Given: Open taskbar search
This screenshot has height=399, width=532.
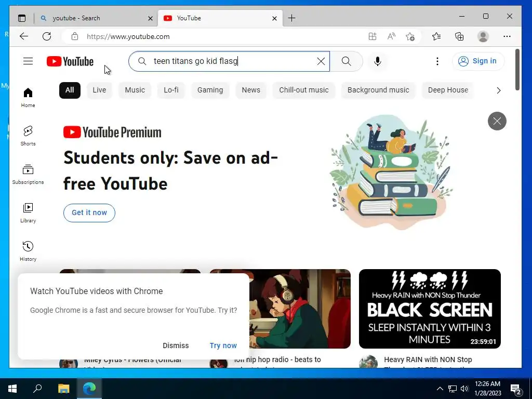Looking at the screenshot, I should (x=37, y=389).
